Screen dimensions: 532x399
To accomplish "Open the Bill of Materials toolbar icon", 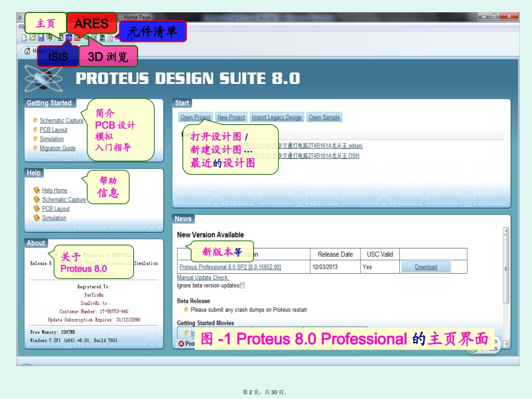I will (110, 38).
